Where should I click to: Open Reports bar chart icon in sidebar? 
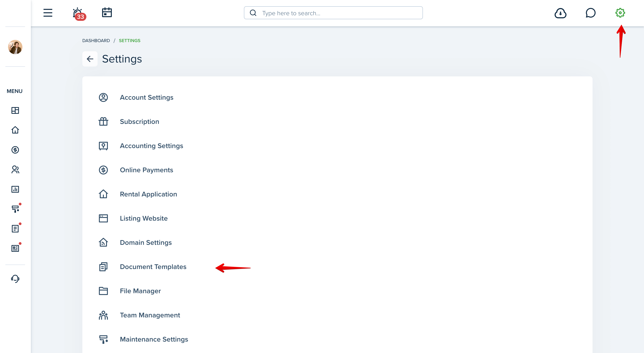(x=15, y=189)
